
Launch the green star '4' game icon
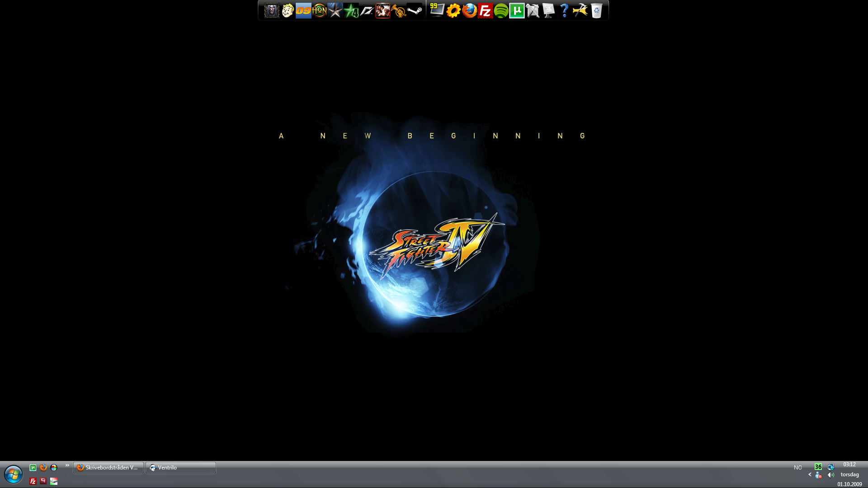click(351, 10)
